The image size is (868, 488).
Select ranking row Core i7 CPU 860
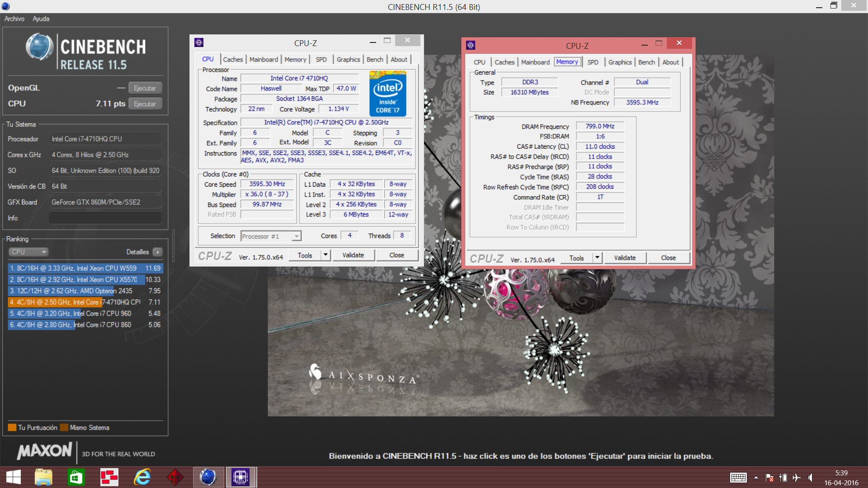click(x=85, y=325)
